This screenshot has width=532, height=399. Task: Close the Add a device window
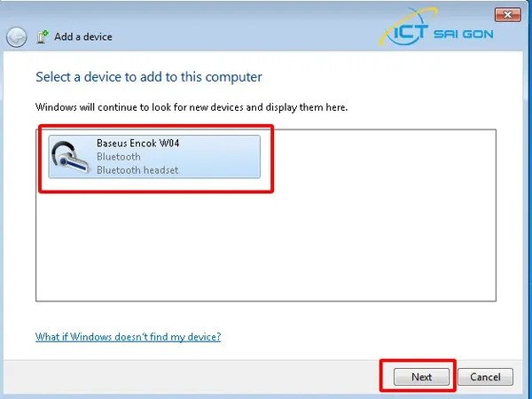tap(507, 14)
